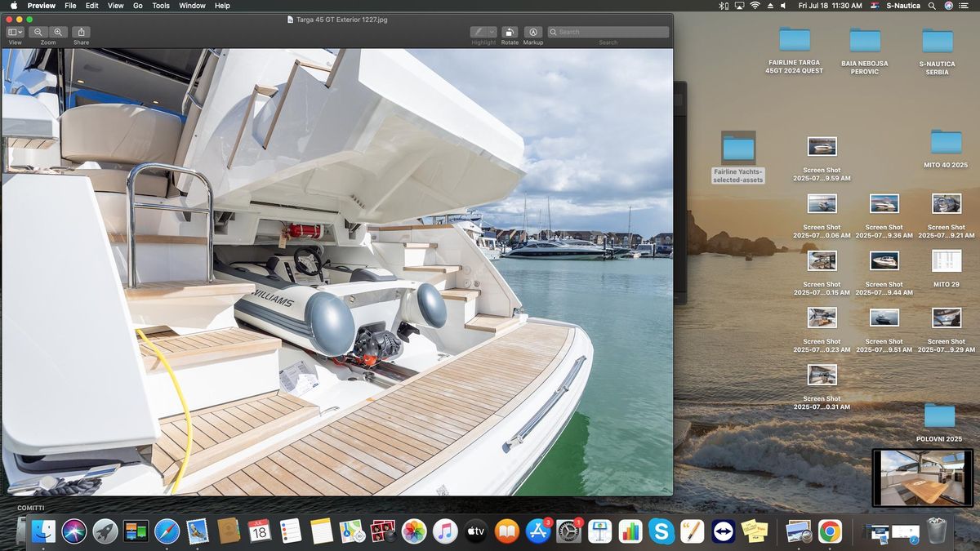The width and height of the screenshot is (980, 551).
Task: Open Notification Center list icon
Action: click(967, 6)
